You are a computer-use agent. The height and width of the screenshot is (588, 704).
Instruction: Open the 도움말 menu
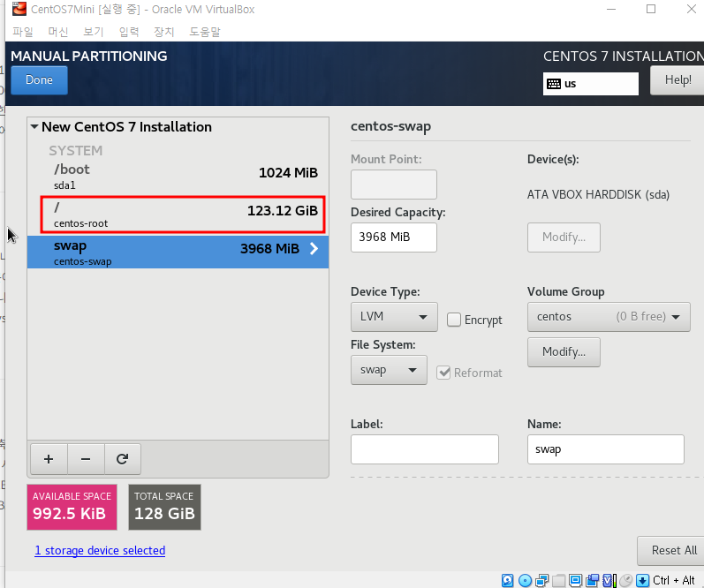click(x=205, y=32)
